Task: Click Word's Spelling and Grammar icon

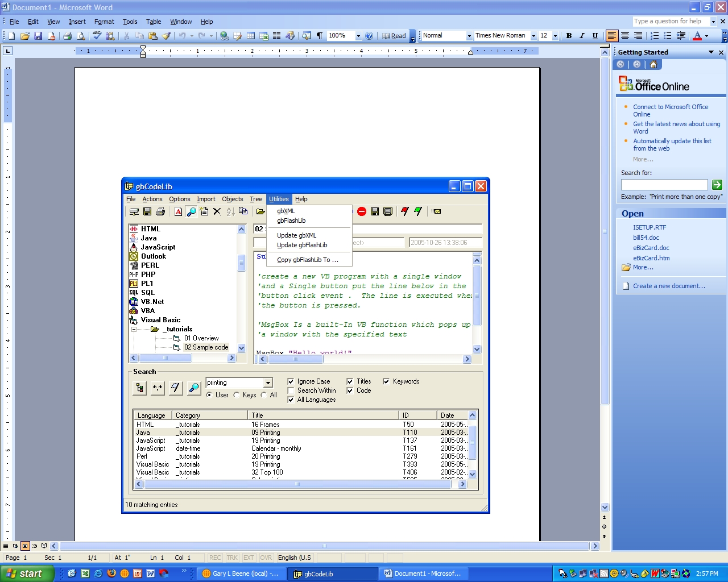Action: point(97,36)
